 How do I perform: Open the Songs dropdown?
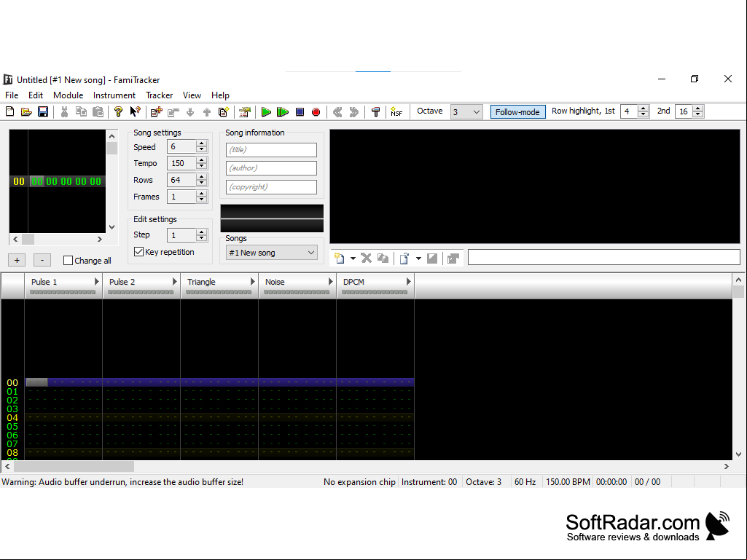click(272, 253)
